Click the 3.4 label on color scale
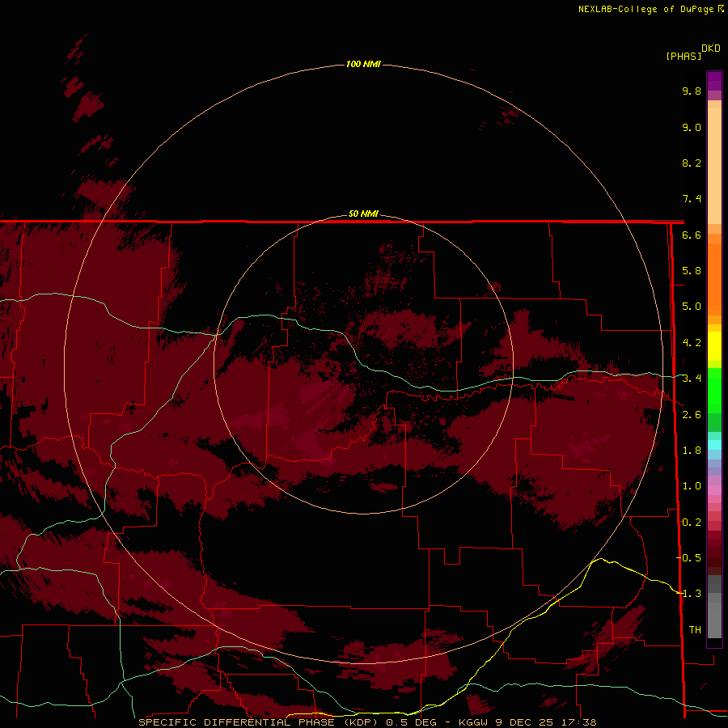This screenshot has width=728, height=728. [692, 379]
